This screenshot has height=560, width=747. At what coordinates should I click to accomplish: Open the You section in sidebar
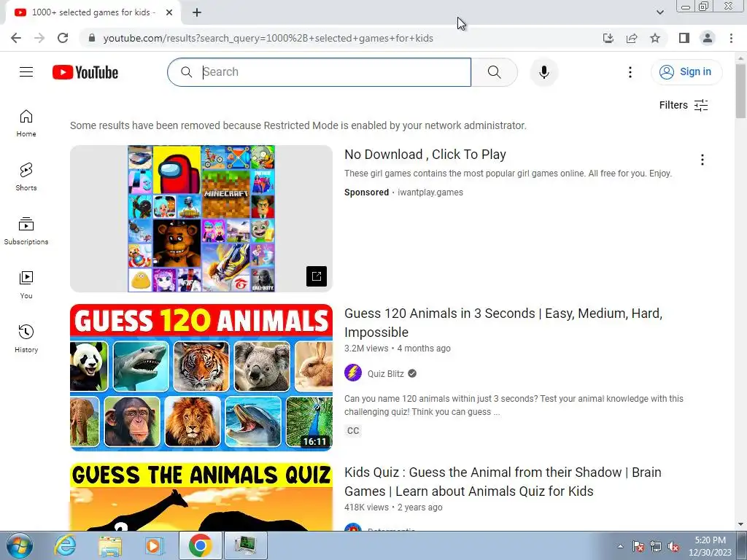click(x=26, y=285)
